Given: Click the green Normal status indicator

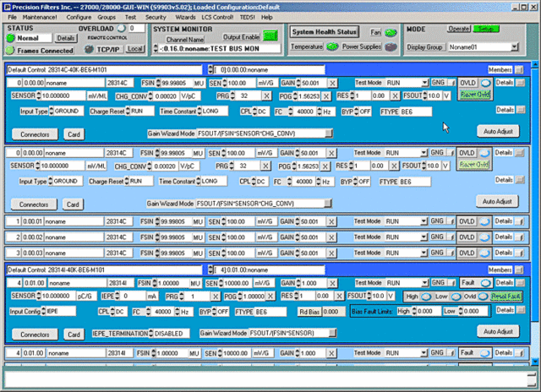Looking at the screenshot, I should click(10, 38).
